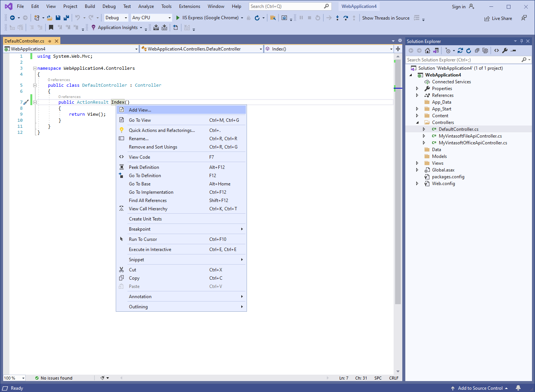Toggle Show All Files in Solution Explorer
Viewport: 535px width, 392px height.
485,51
